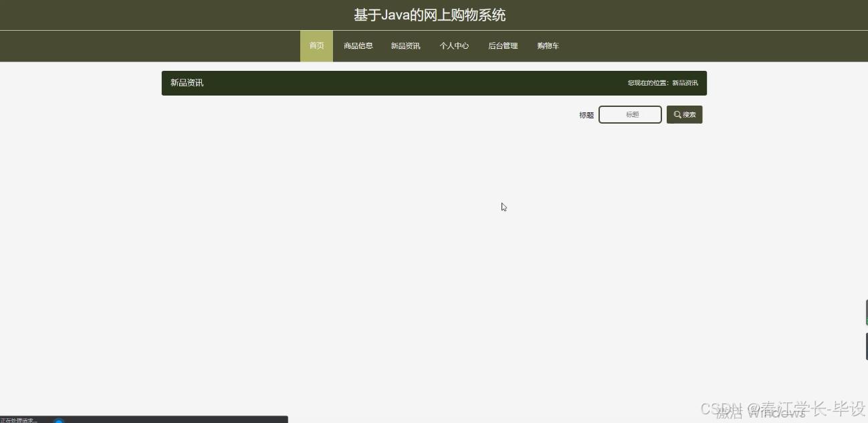This screenshot has width=868, height=423.
Task: Click the 搜索 search button
Action: [684, 114]
